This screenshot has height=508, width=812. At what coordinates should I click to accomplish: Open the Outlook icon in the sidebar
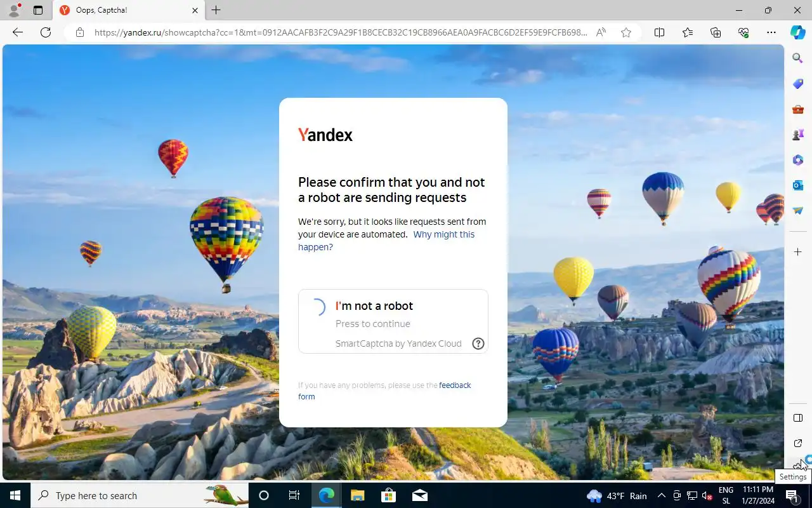pos(798,185)
